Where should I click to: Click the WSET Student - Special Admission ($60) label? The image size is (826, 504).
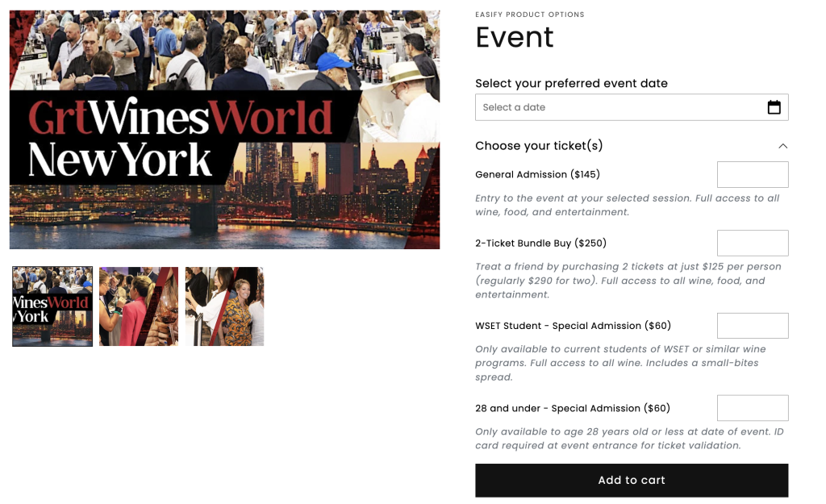pyautogui.click(x=573, y=326)
